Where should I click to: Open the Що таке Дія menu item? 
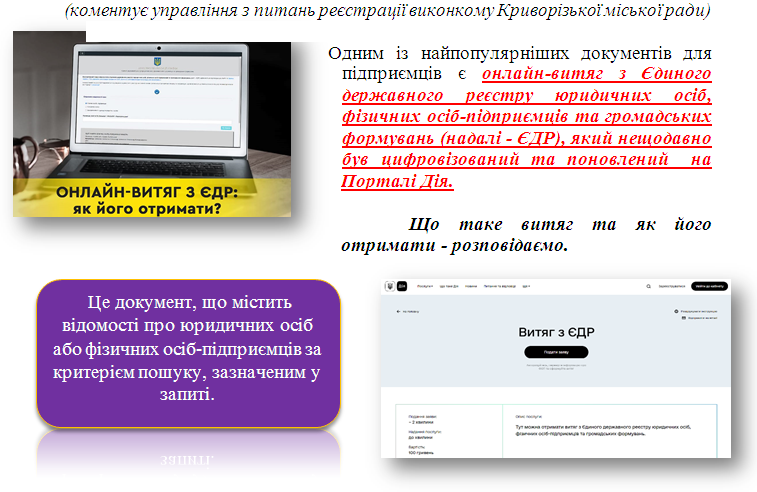(449, 286)
